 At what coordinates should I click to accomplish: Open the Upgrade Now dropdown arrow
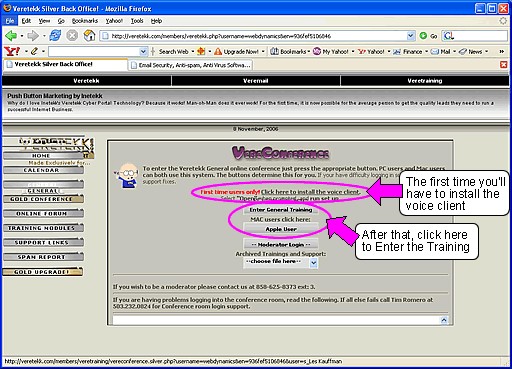(263, 52)
